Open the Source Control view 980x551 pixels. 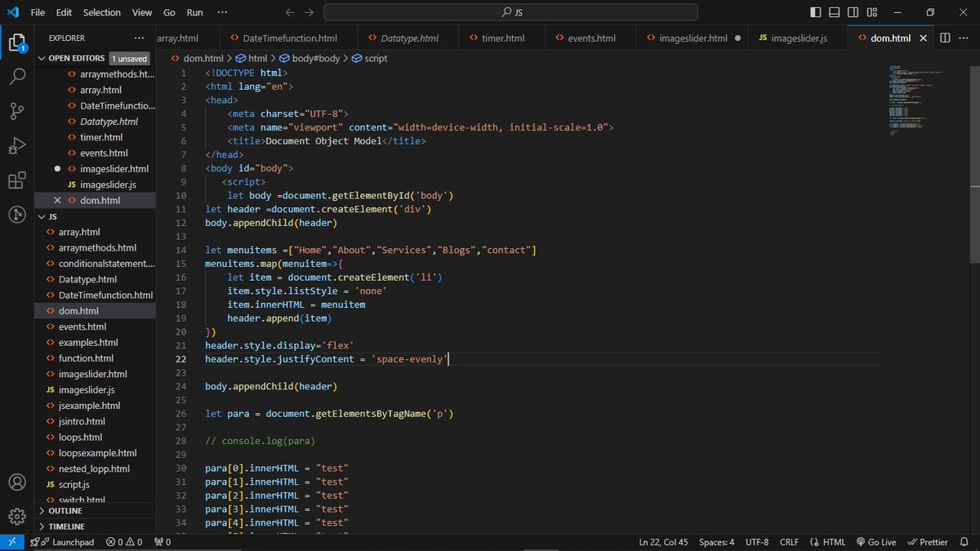click(x=17, y=112)
